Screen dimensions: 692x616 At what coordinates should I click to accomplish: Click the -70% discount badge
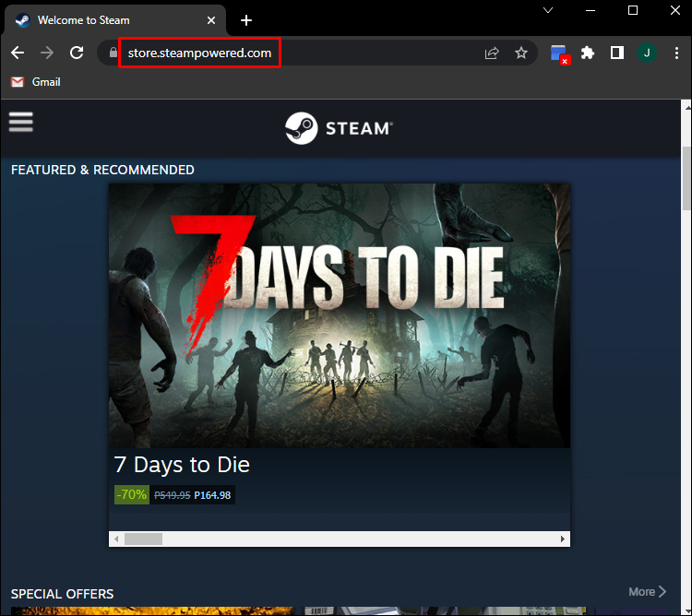pos(132,495)
